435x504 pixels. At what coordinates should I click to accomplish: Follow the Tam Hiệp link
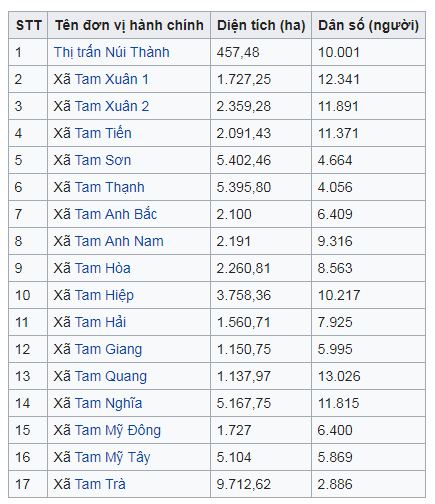[104, 296]
